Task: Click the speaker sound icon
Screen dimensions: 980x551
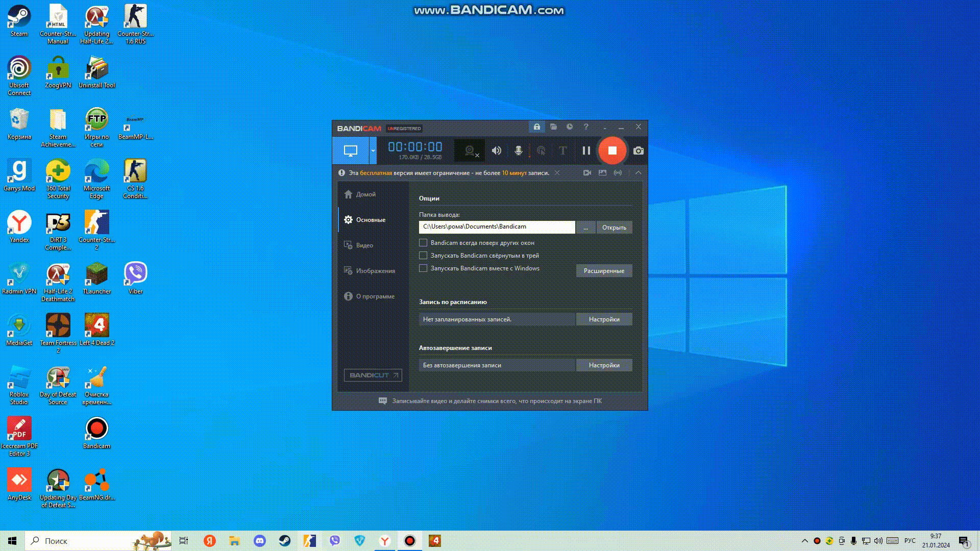Action: click(496, 151)
